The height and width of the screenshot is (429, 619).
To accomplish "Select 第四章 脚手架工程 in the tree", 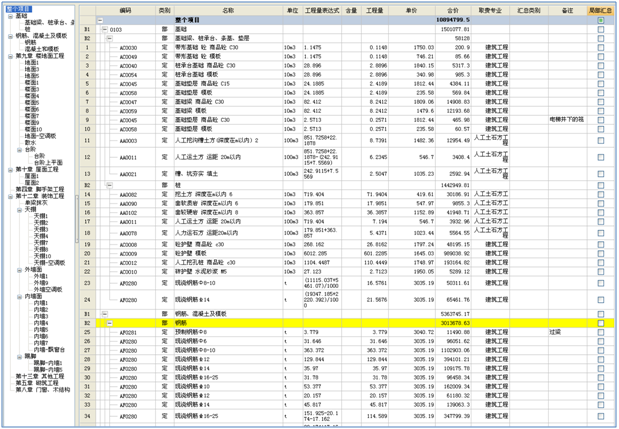I will (x=38, y=188).
